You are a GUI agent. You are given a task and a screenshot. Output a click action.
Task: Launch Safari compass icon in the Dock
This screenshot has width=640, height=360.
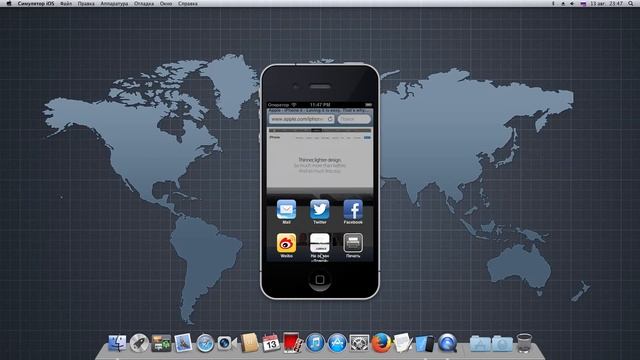click(x=205, y=343)
